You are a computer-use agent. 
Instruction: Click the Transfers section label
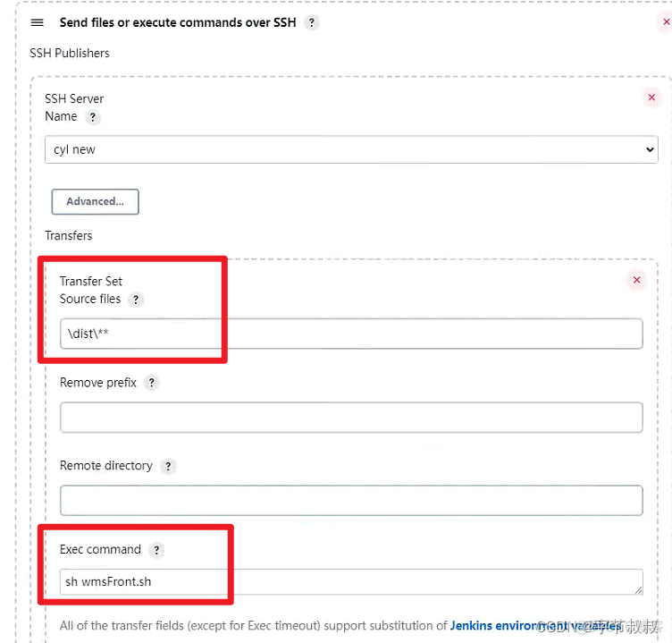tap(69, 235)
